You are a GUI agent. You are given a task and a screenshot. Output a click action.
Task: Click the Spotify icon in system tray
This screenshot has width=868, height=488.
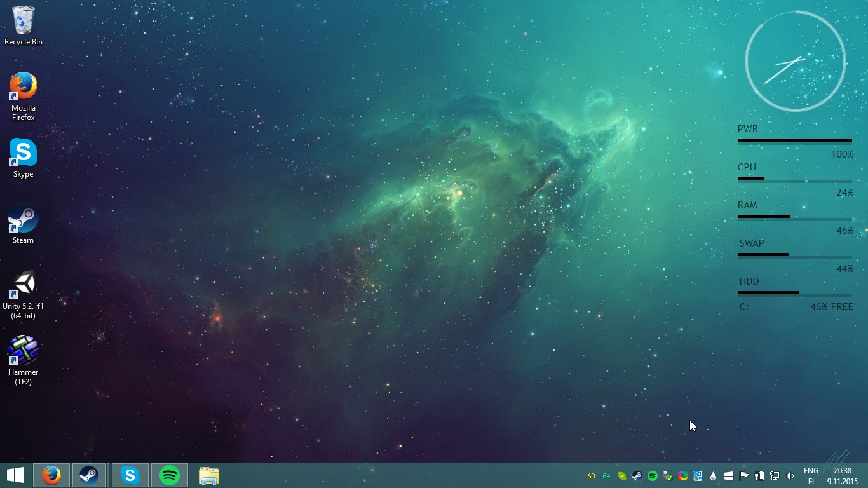tap(653, 476)
